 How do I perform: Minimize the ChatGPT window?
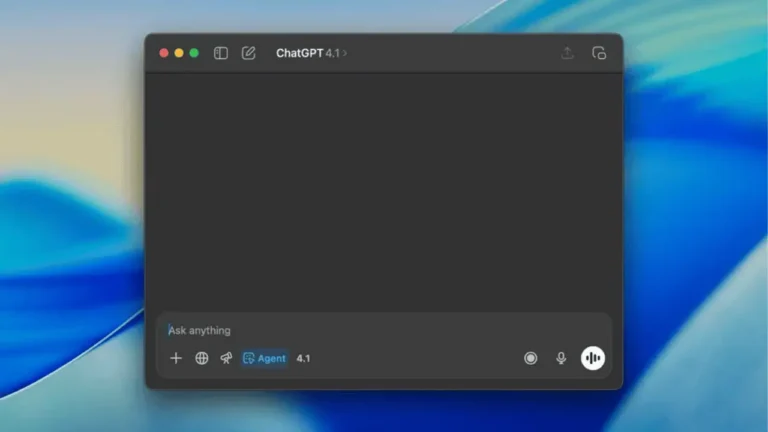coord(179,53)
